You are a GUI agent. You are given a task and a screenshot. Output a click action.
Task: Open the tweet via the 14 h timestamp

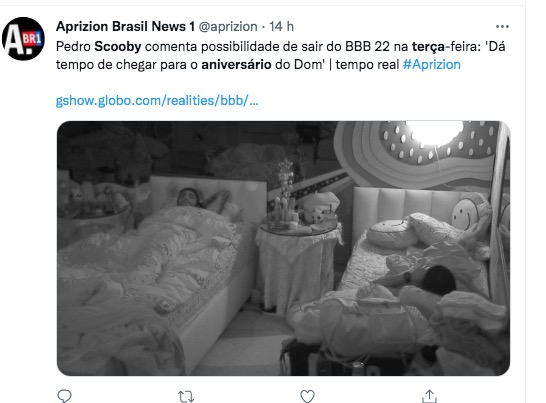[x=281, y=26]
